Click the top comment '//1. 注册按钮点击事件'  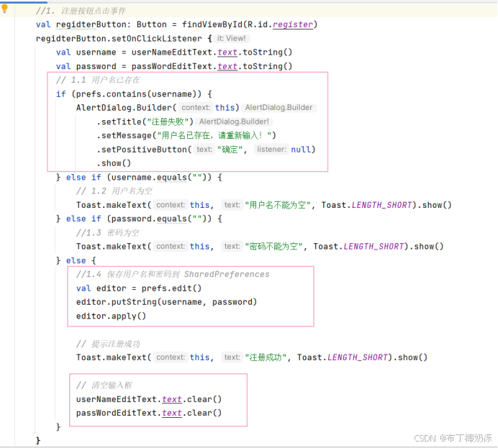coord(81,11)
